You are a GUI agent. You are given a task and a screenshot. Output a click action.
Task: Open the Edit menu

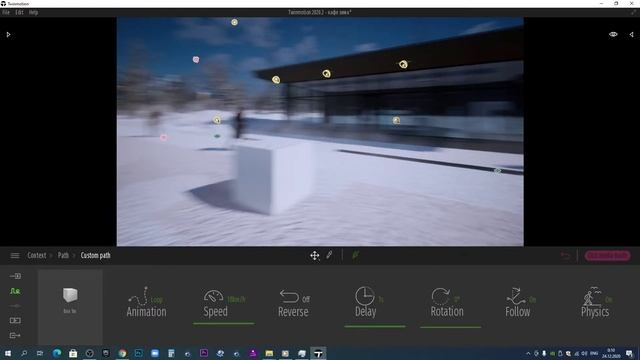(x=19, y=12)
